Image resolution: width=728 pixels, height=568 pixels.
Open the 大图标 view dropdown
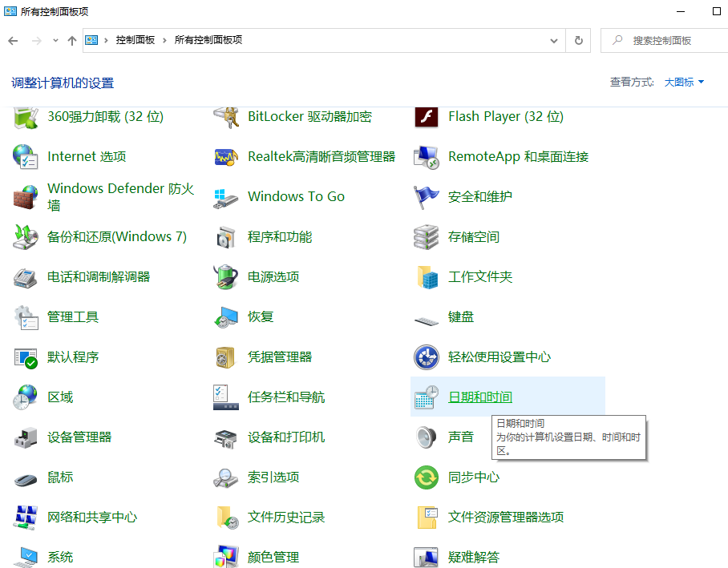point(684,83)
